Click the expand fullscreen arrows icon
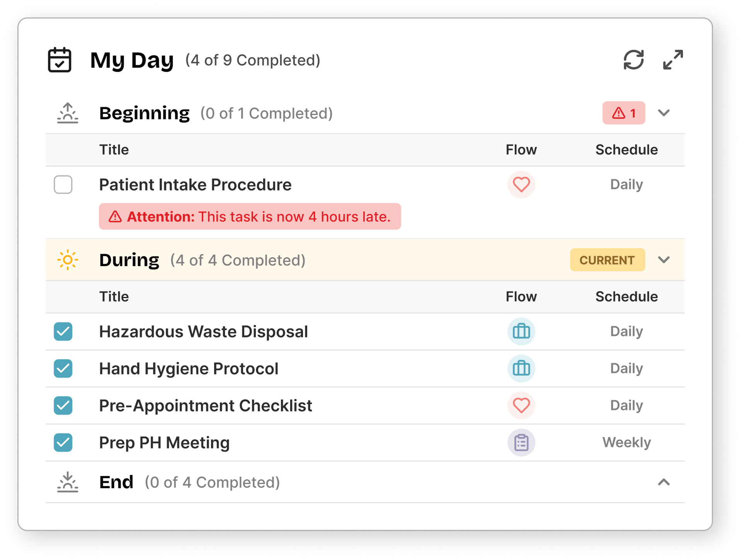 (x=673, y=60)
